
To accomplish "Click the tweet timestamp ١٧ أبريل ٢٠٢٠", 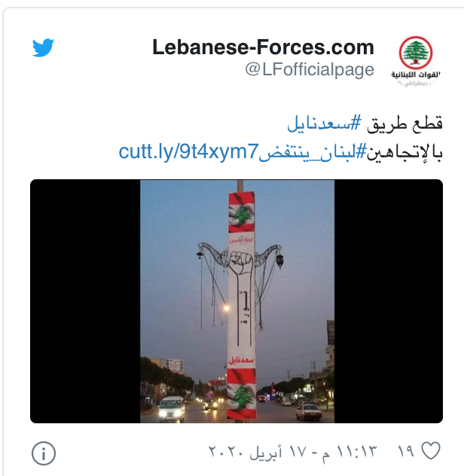I will [292, 451].
